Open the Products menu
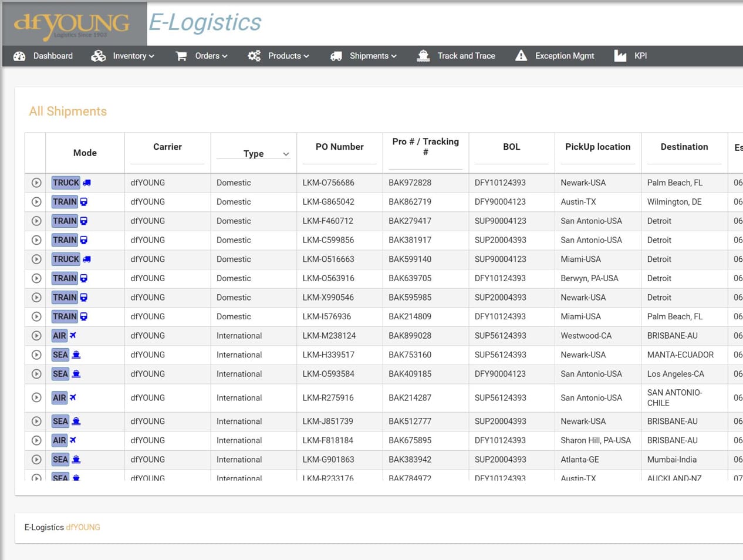Viewport: 743px width, 560px height. [x=288, y=56]
